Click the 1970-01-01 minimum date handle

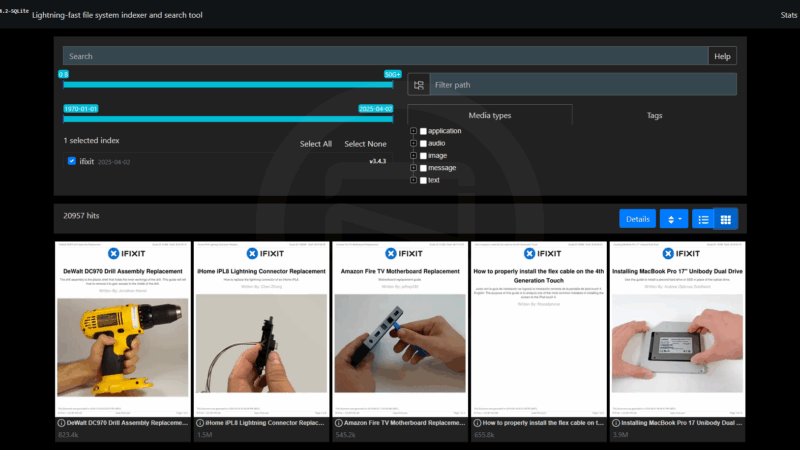click(81, 109)
